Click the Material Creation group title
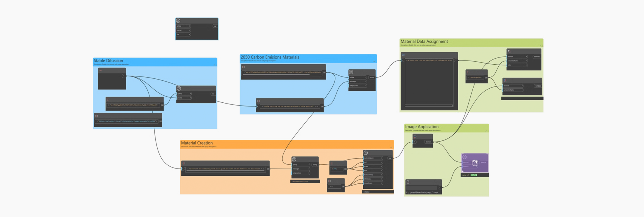This screenshot has width=644, height=217. point(197,143)
